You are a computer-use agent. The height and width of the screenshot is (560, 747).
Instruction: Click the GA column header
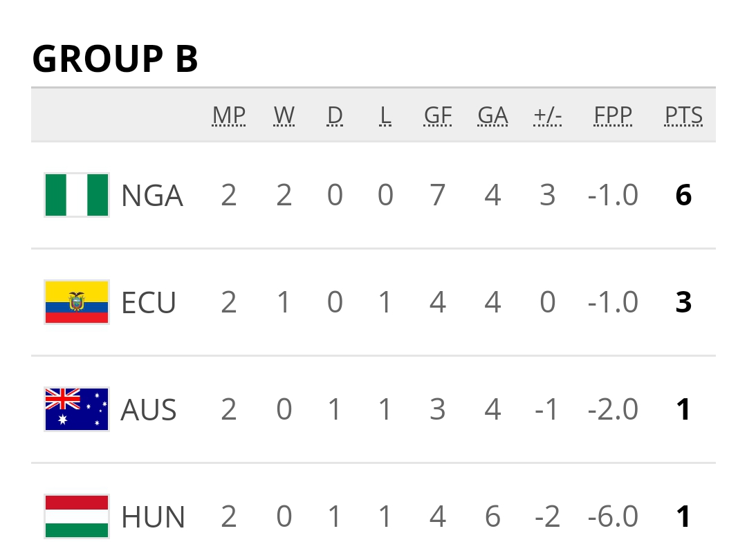[x=492, y=115]
